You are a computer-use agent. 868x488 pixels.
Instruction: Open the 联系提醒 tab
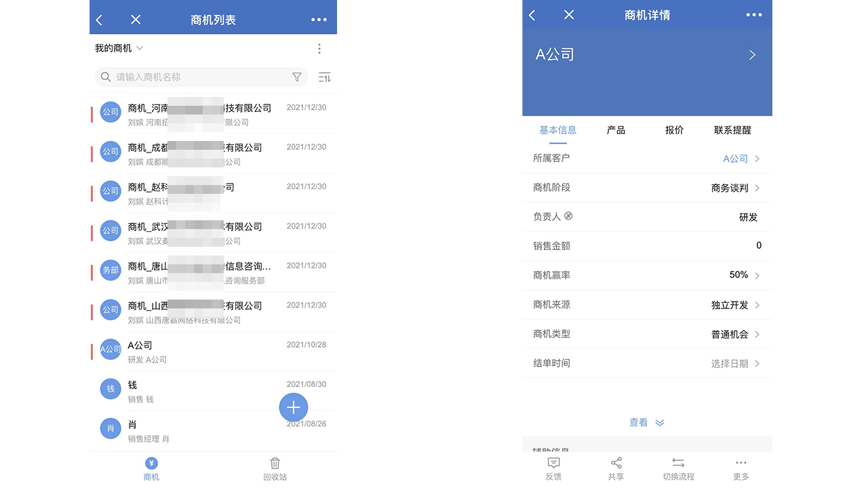coord(732,130)
